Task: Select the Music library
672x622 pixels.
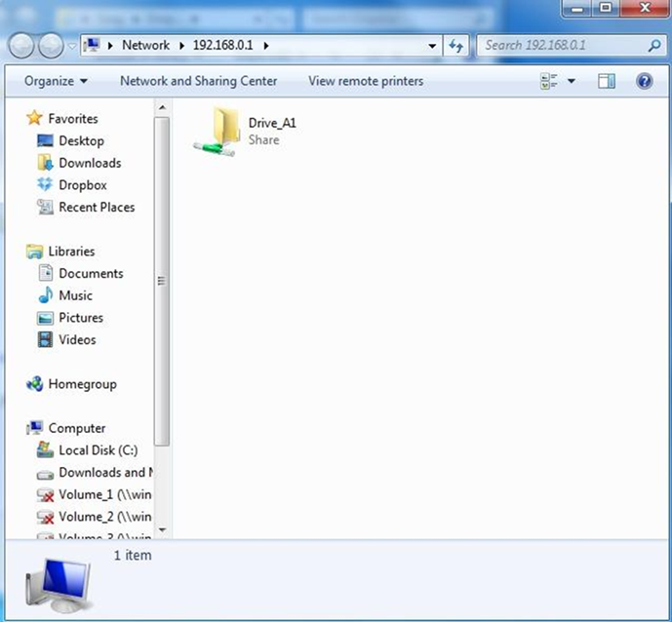Action: point(75,295)
